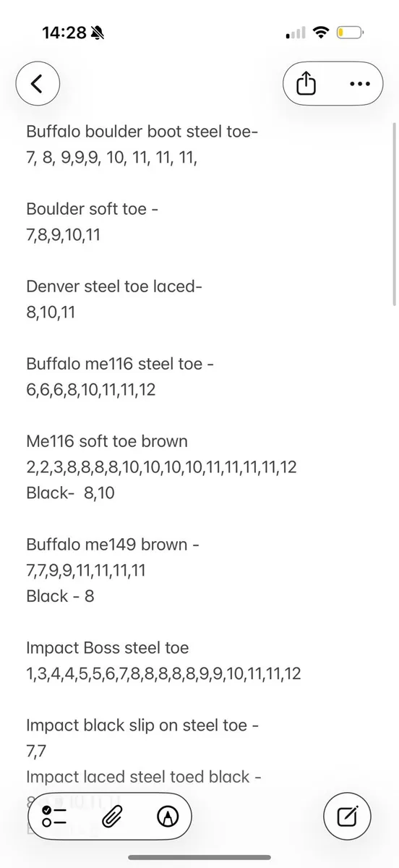Screen dimensions: 399x868
Task: Tap the 'Boulder soft toe -' heading text
Action: tap(93, 209)
